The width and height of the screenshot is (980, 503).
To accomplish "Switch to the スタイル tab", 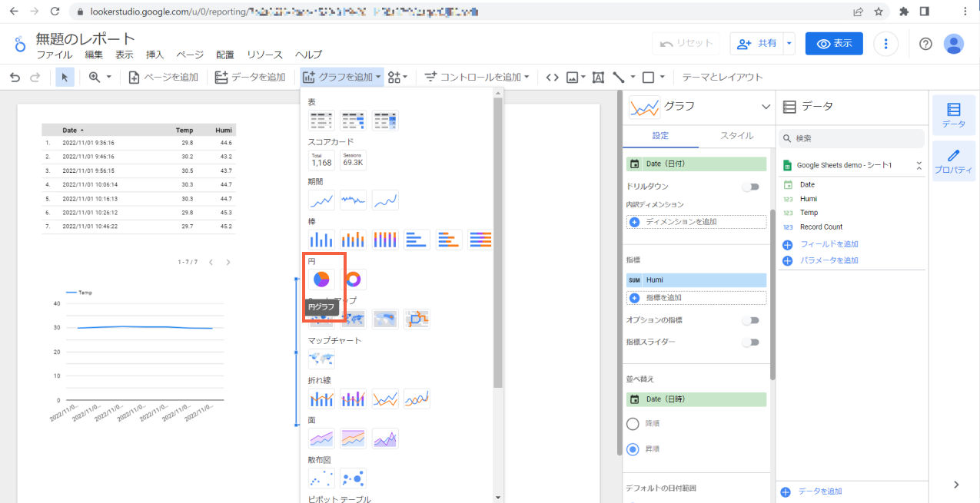I will coord(737,134).
